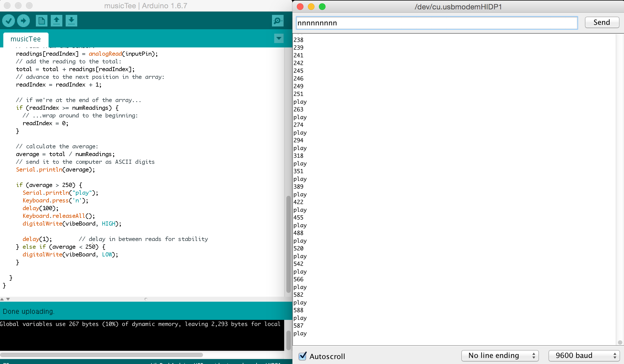Open the Serial Monitor magnifier icon
This screenshot has width=624, height=364.
(x=278, y=21)
